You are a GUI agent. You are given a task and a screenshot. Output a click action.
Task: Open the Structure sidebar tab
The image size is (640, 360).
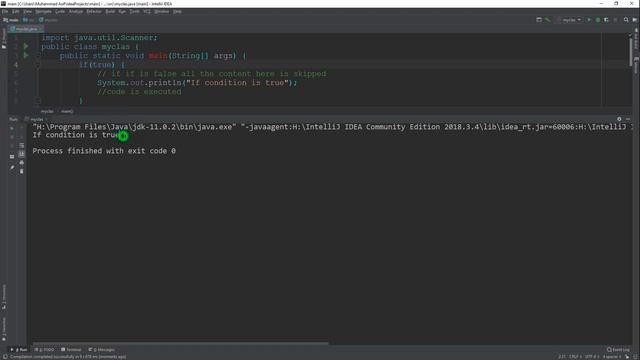tap(4, 296)
